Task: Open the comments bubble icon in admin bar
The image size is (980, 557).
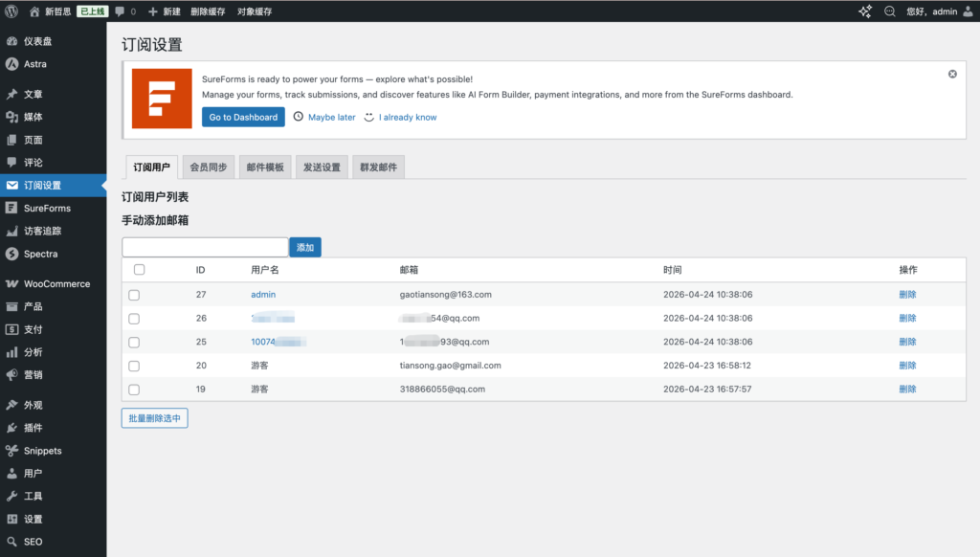Action: click(120, 11)
